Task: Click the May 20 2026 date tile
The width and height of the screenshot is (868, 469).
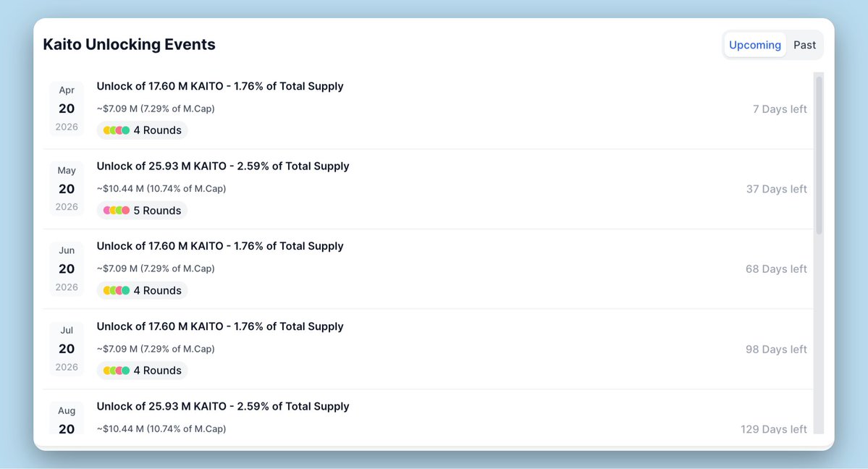Action: (67, 189)
